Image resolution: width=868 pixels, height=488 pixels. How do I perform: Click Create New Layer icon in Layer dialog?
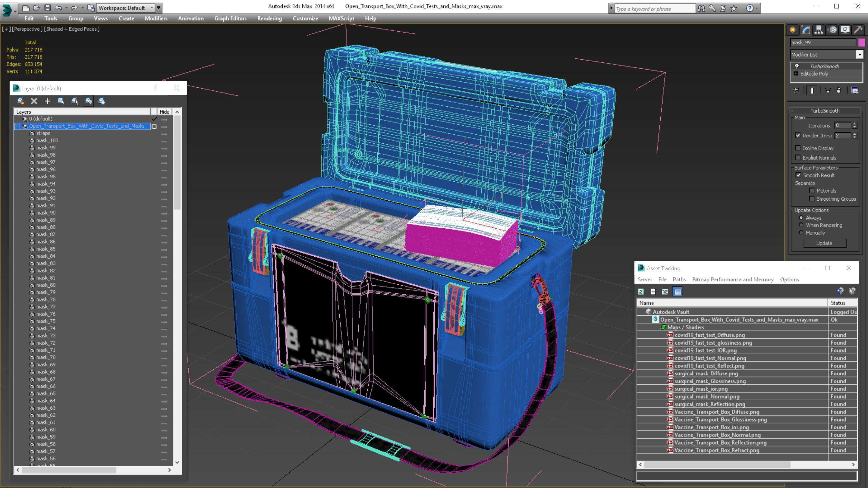point(20,101)
